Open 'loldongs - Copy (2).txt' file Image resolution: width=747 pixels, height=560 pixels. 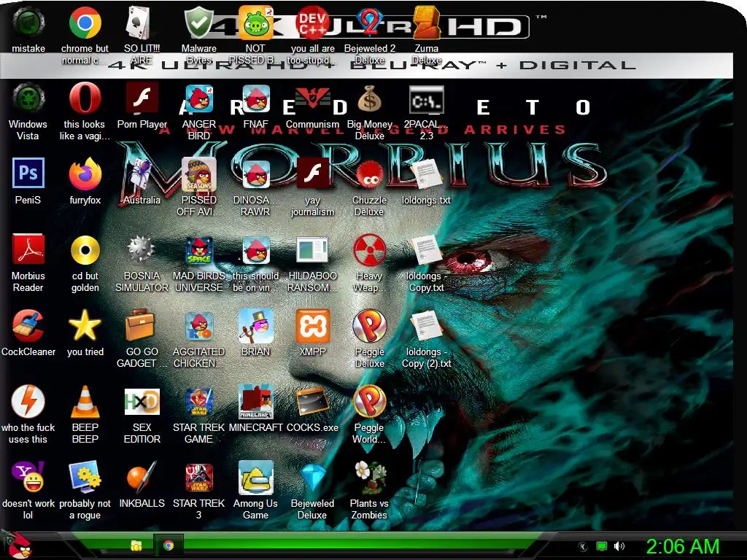pos(426,326)
